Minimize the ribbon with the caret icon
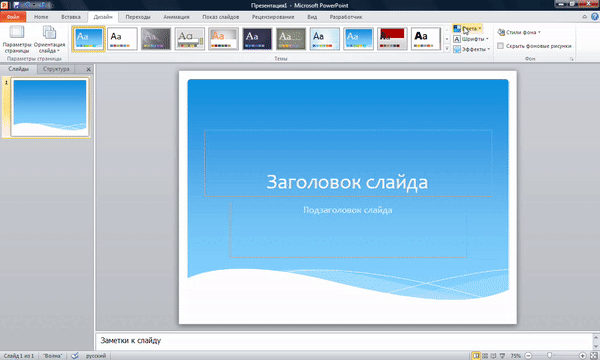 click(584, 16)
